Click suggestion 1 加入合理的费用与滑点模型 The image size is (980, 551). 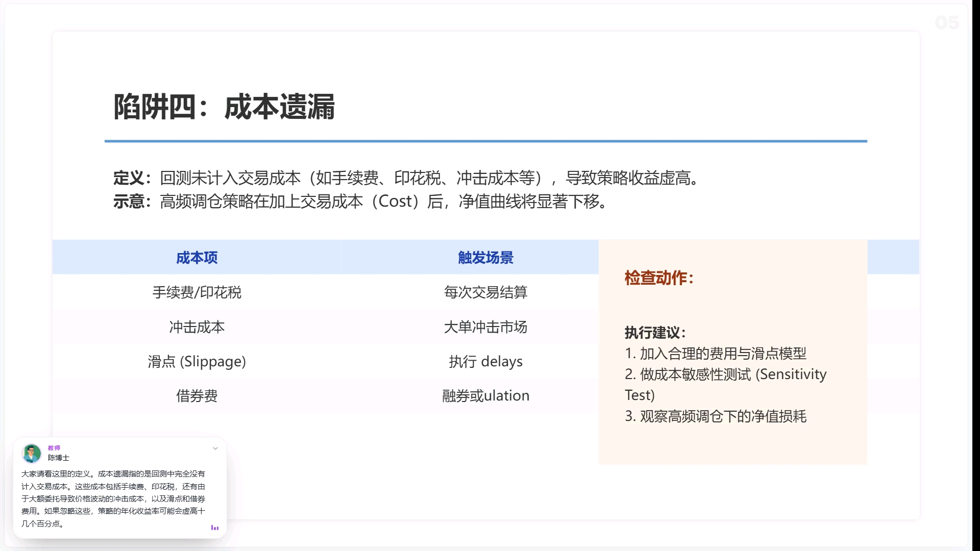tap(716, 354)
